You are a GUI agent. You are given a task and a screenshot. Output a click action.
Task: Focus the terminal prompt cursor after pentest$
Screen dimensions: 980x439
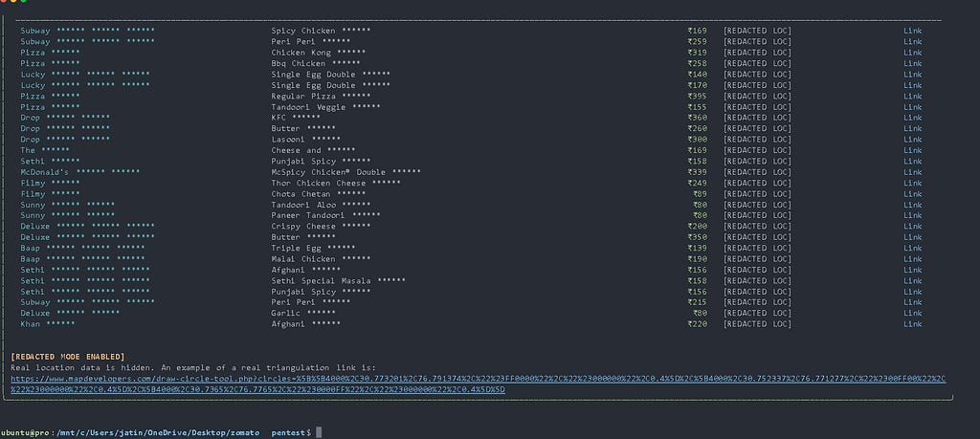coord(319,432)
